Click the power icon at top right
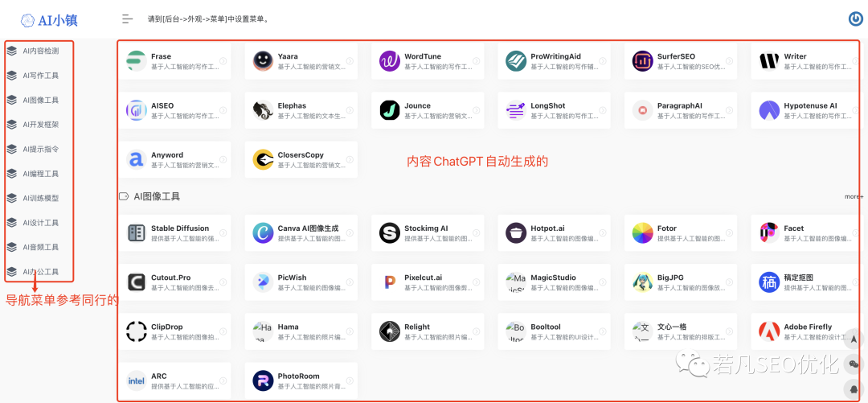 (x=856, y=19)
